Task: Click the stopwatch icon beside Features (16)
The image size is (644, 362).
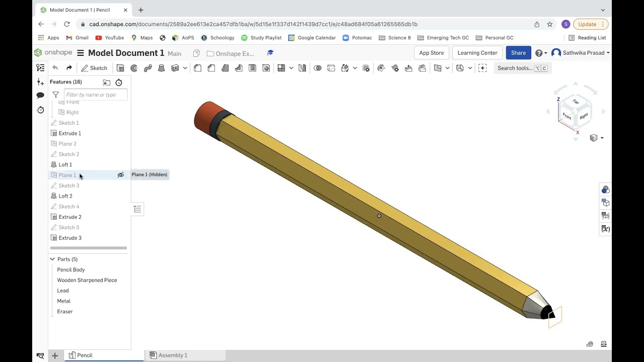Action: [x=119, y=82]
